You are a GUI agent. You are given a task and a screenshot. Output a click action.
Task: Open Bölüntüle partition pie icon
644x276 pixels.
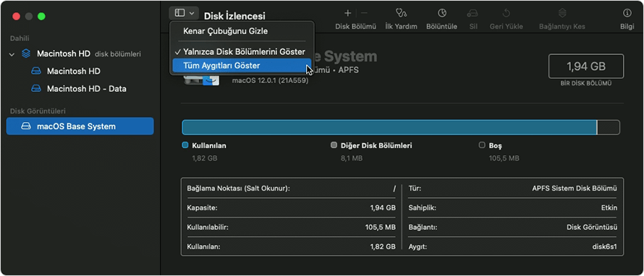pos(441,14)
